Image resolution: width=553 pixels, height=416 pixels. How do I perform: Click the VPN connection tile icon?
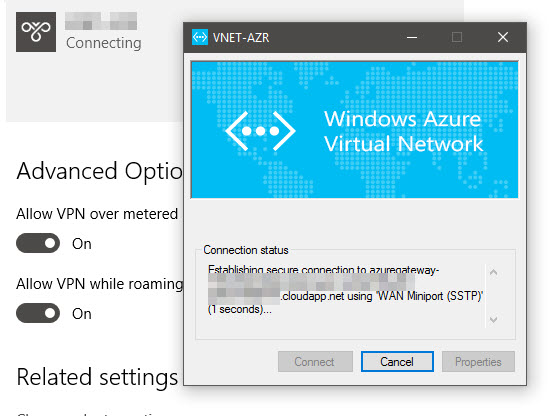[x=36, y=32]
